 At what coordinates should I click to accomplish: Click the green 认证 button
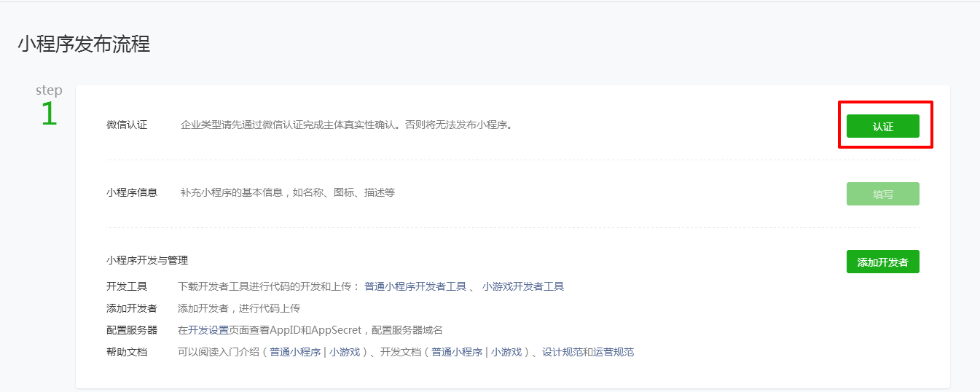point(882,126)
